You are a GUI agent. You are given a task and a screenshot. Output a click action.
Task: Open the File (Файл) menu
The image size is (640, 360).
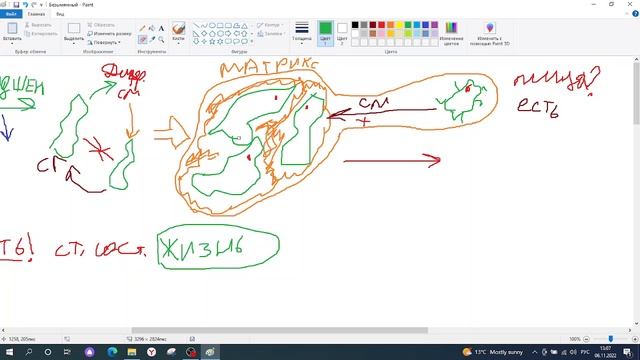coord(11,14)
